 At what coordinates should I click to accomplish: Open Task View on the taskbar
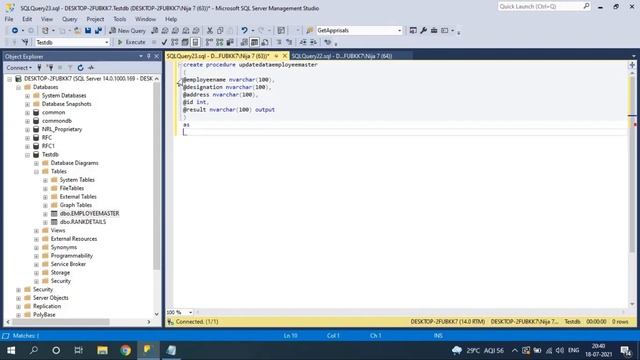point(78,350)
